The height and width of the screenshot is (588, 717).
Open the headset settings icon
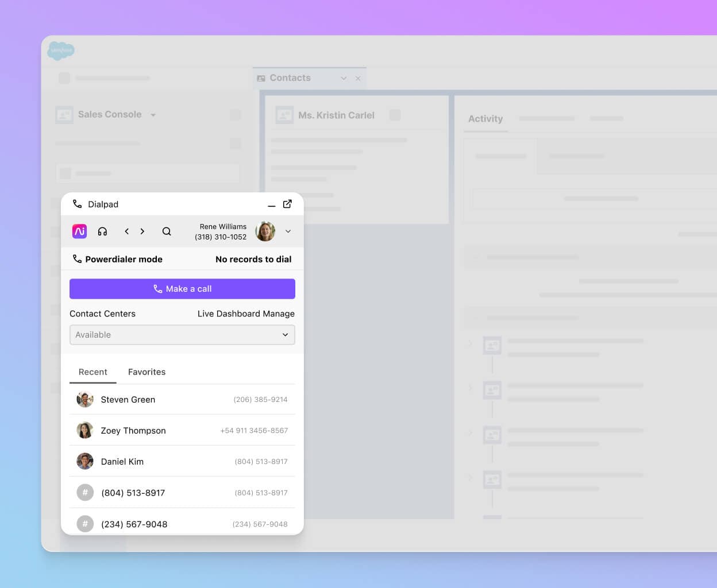pos(102,231)
